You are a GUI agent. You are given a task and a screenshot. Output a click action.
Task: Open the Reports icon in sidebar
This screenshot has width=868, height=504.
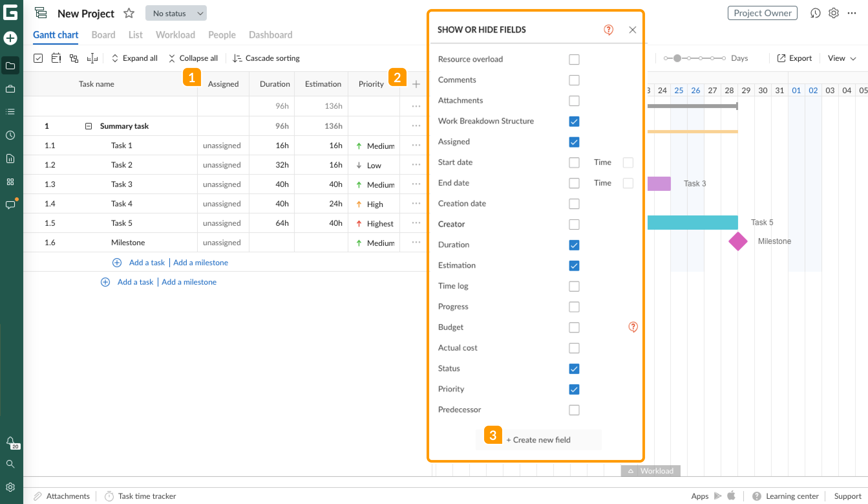(10, 159)
